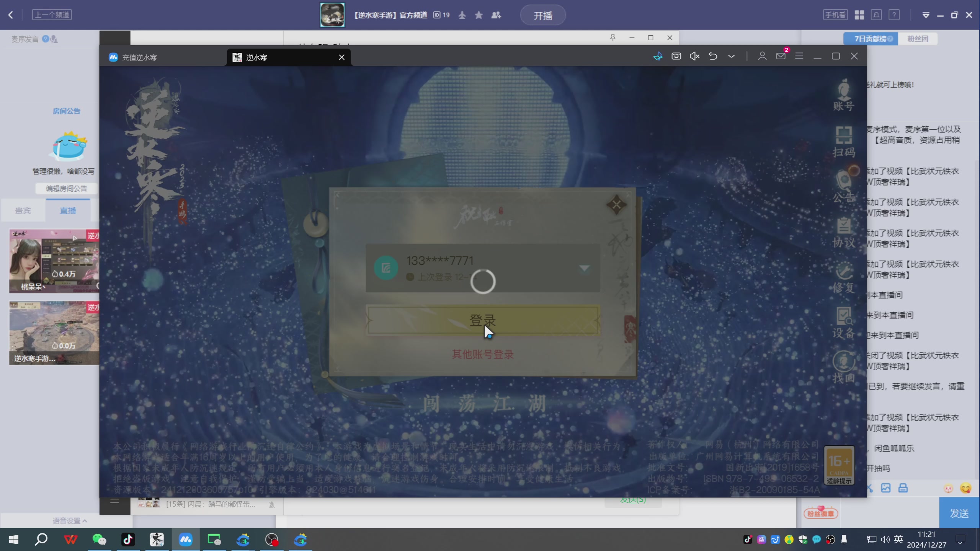Open the keyboard mapping icon

coord(676,56)
